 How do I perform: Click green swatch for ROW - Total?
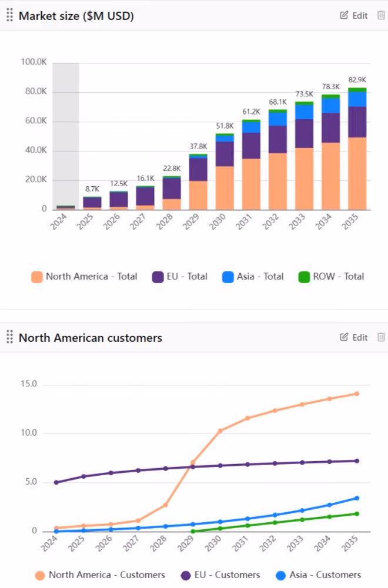[303, 277]
